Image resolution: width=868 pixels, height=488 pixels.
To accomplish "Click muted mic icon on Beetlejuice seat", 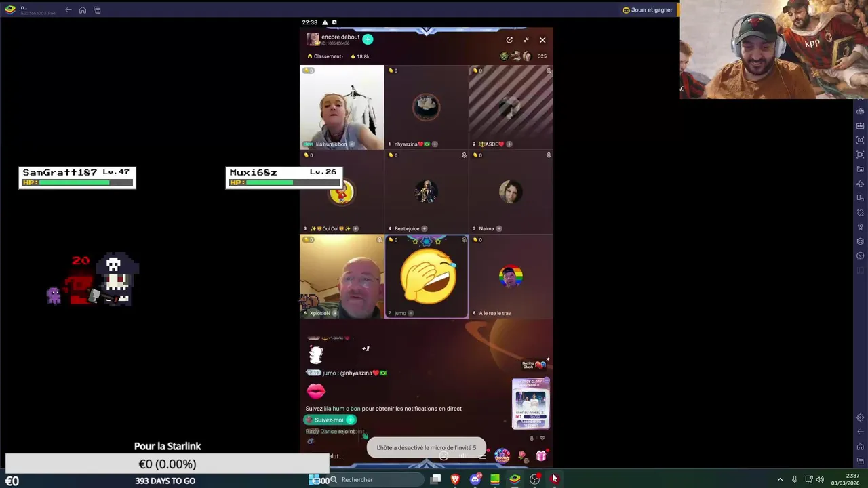I will (x=464, y=155).
